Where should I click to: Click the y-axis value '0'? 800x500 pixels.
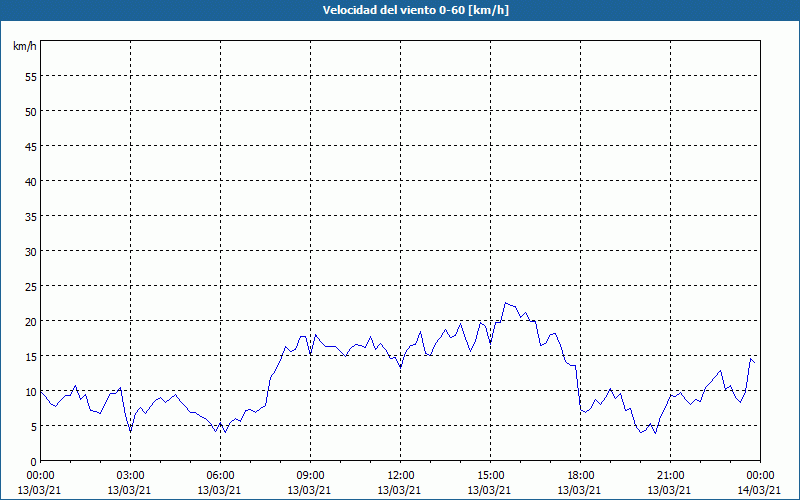coord(34,462)
